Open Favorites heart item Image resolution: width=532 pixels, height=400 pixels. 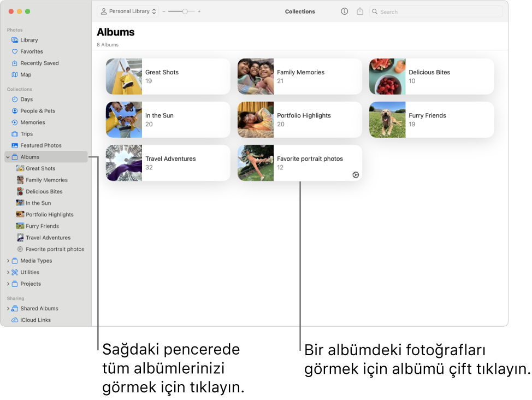(x=31, y=51)
